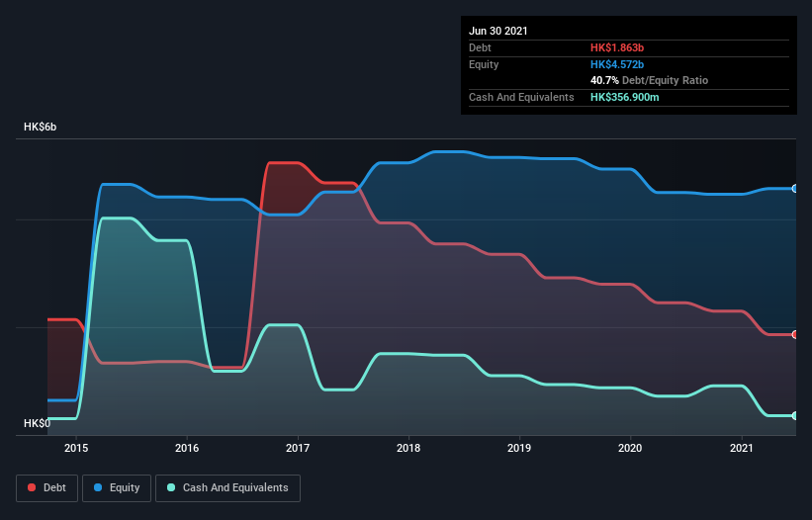Toggle the Equity legend button
The width and height of the screenshot is (812, 520).
[x=117, y=488]
